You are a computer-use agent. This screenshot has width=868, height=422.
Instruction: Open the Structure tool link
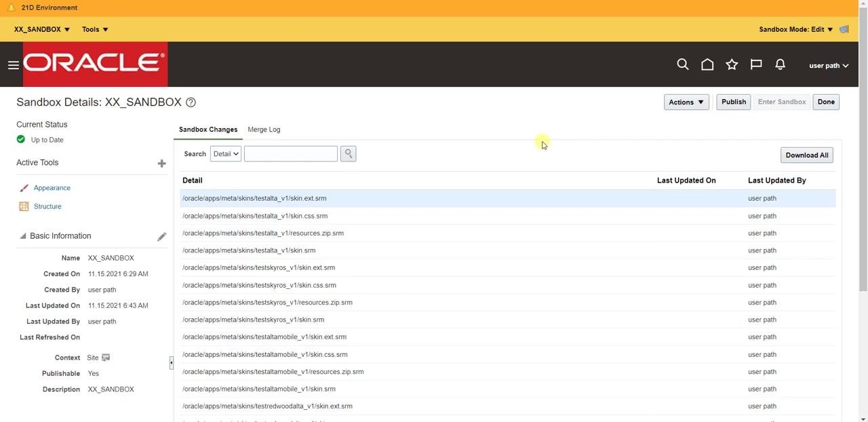point(47,206)
